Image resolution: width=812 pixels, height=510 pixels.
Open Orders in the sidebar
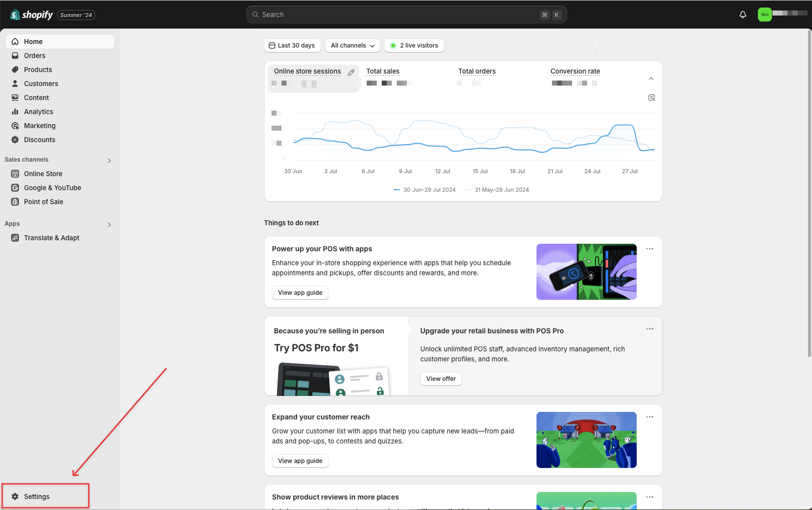[35, 56]
